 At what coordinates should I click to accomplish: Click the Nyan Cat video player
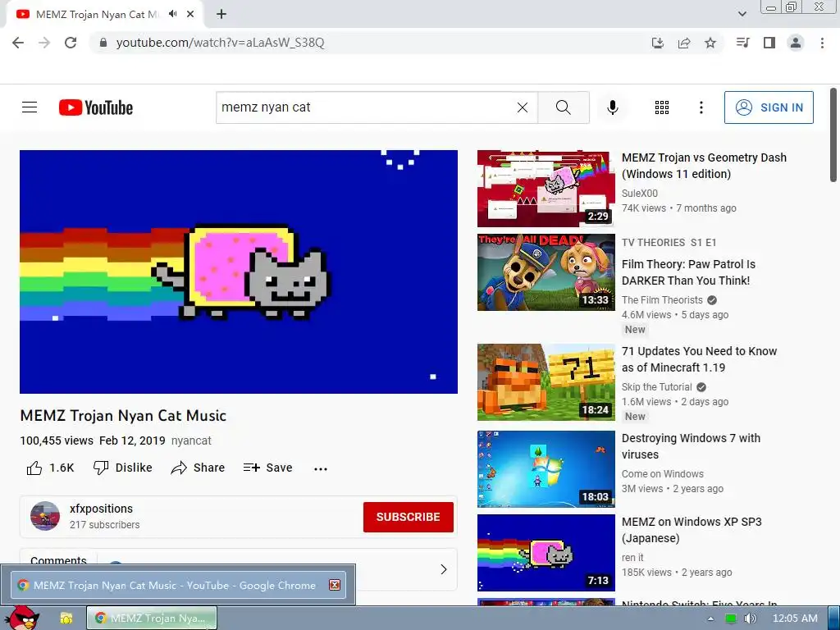pos(239,272)
